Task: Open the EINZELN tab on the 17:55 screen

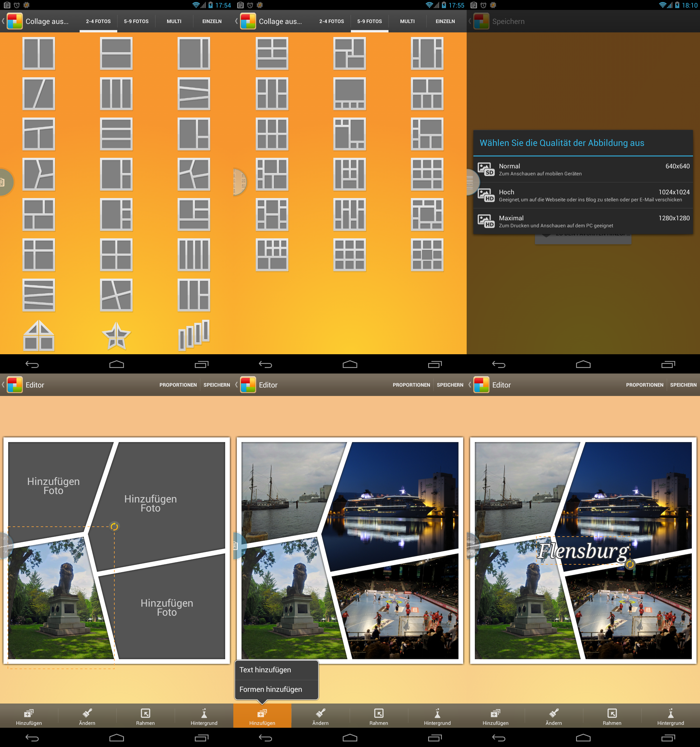Action: (x=445, y=21)
